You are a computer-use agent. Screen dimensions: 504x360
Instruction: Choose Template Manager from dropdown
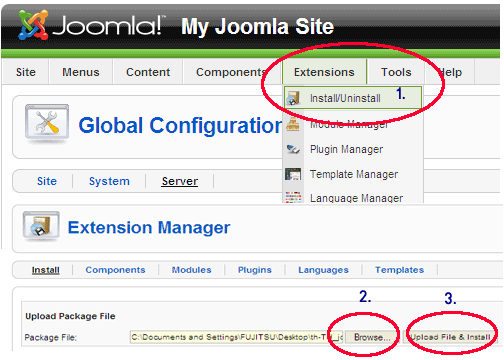353,174
